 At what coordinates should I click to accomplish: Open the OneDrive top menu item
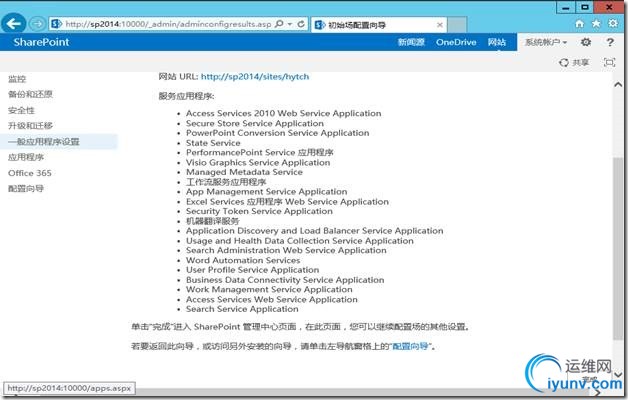pos(456,42)
